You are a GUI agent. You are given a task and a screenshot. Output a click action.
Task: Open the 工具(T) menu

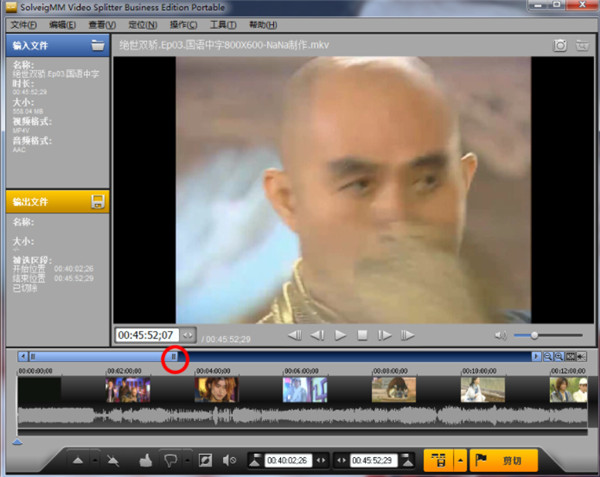223,25
